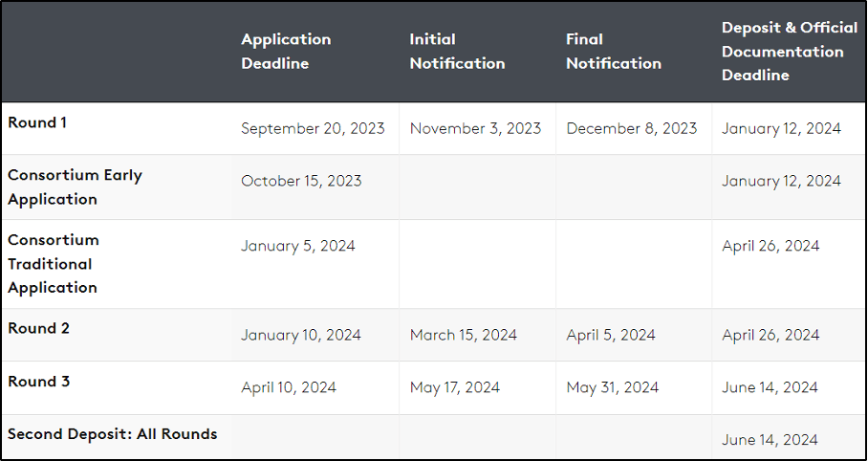Click the May 31, 2024 date cell

coord(612,387)
